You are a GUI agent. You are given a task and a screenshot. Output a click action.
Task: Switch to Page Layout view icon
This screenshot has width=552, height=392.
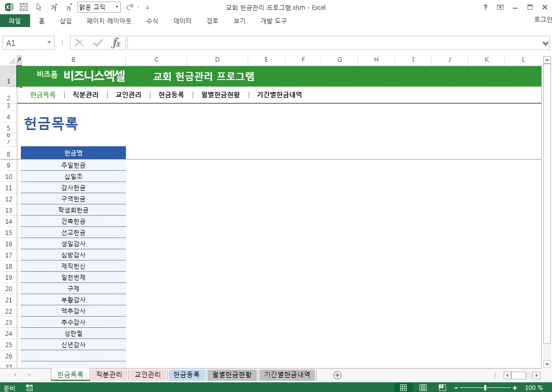[423, 387]
